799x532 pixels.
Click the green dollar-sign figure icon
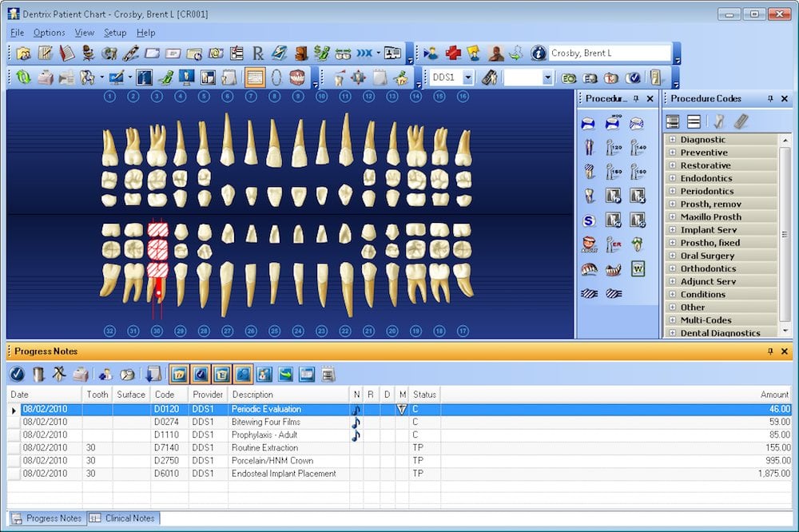(321, 53)
